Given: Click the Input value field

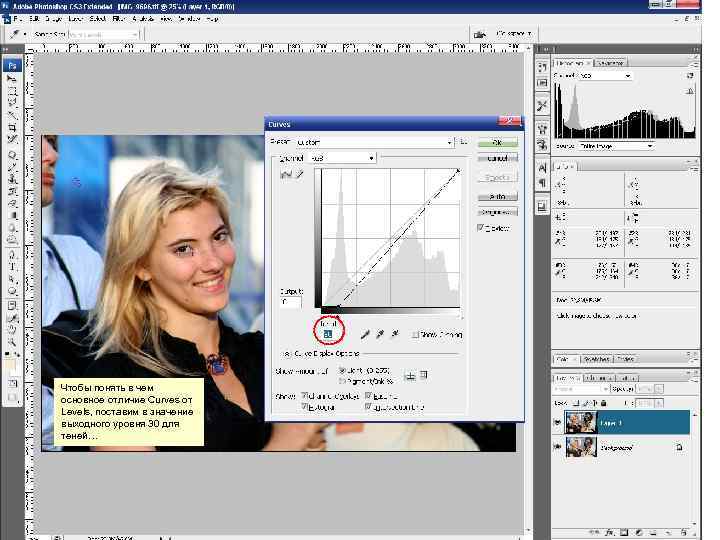Looking at the screenshot, I should [x=329, y=335].
